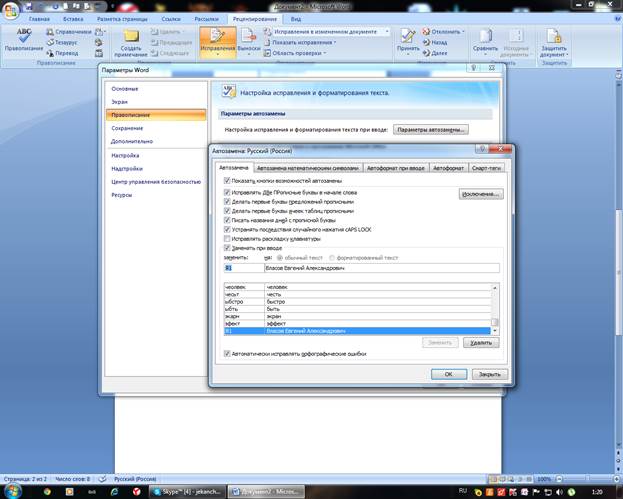Toggle Исправлять ДВе ПРописные буквы checkbox
Viewport: 623px width, 499px height.
(x=227, y=192)
